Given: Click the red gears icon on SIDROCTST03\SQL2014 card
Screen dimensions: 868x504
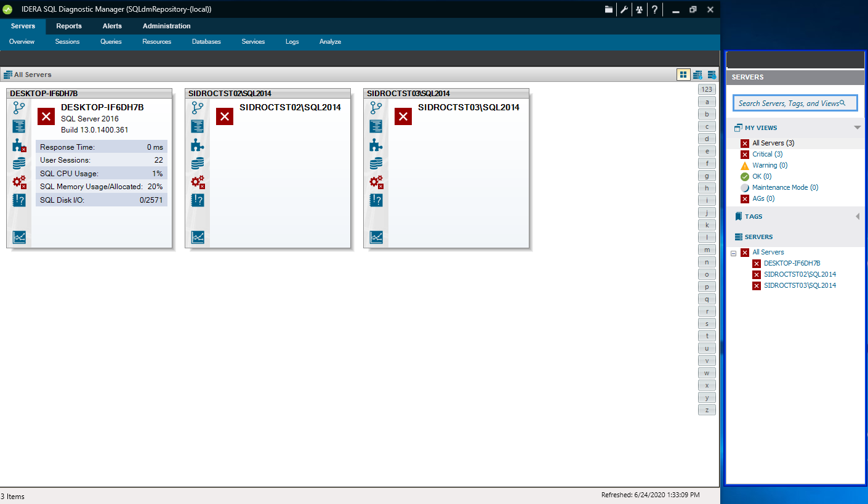Looking at the screenshot, I should click(x=376, y=182).
